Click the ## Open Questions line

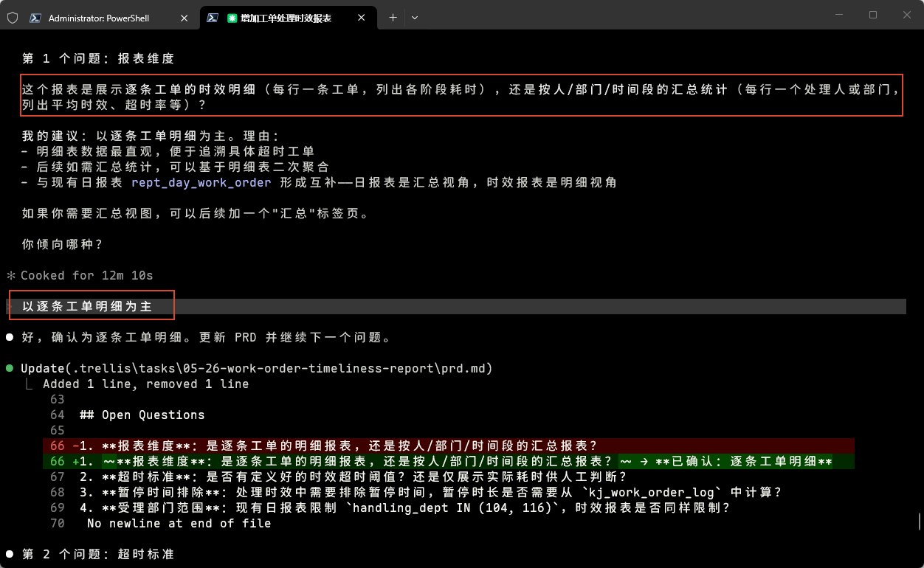142,415
